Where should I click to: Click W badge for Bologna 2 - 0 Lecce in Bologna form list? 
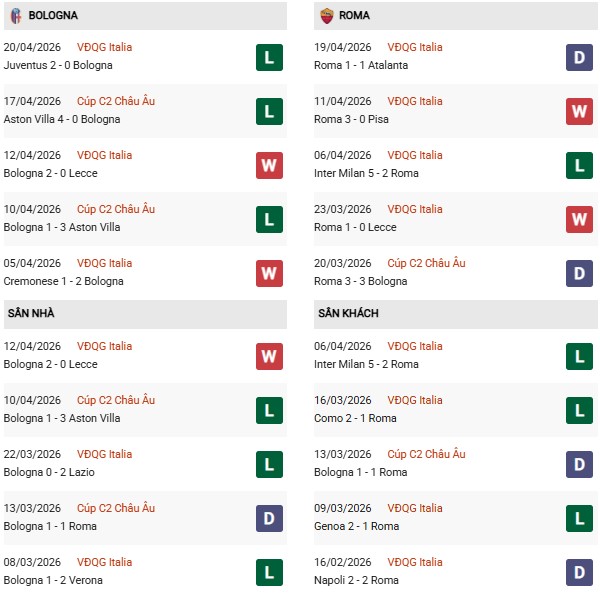pos(269,165)
